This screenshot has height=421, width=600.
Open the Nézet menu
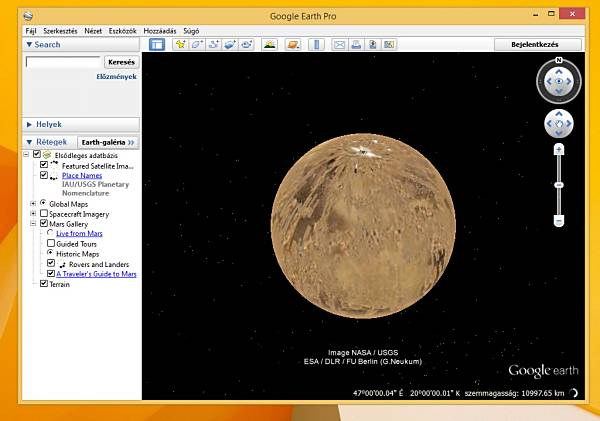coord(93,31)
